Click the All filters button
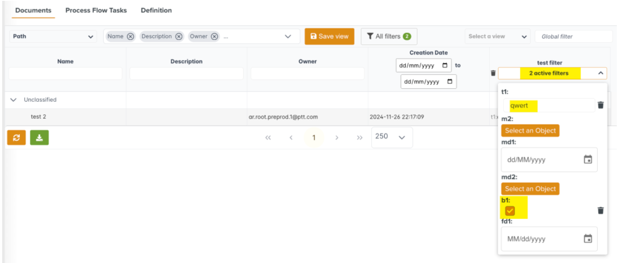Viewport: 644px width, 263px height. pyautogui.click(x=389, y=37)
